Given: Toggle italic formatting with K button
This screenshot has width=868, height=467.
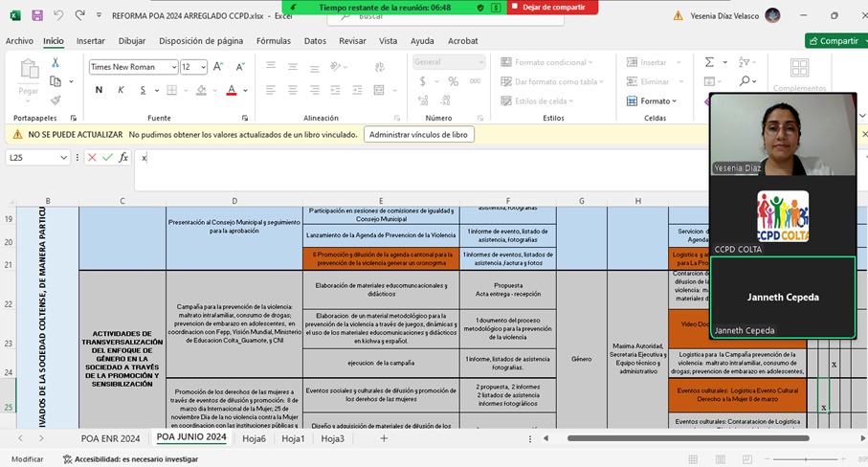Looking at the screenshot, I should (121, 90).
